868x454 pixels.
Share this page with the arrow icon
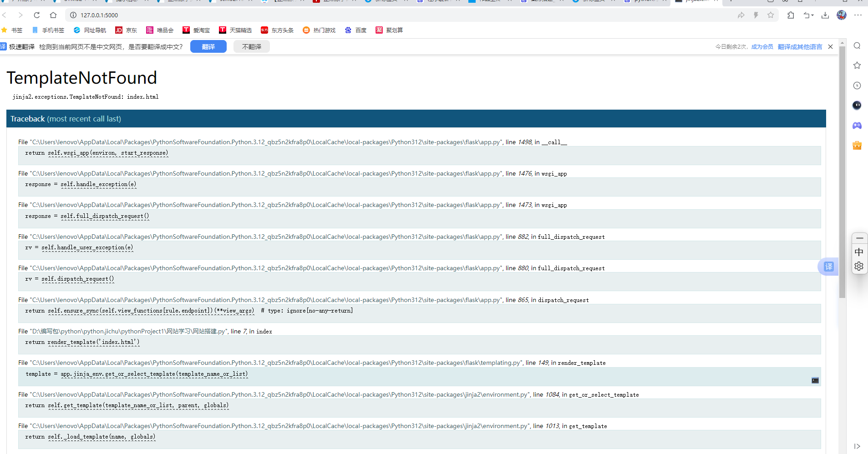click(x=741, y=15)
